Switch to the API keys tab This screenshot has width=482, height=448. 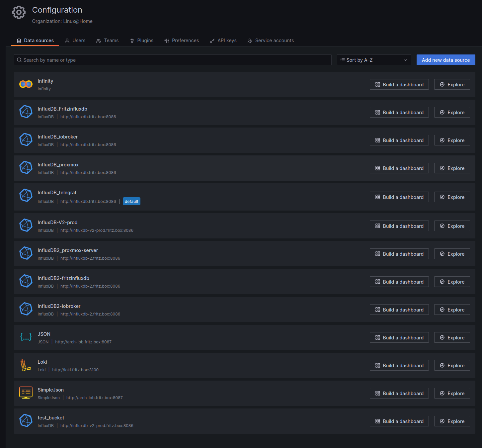pyautogui.click(x=223, y=41)
